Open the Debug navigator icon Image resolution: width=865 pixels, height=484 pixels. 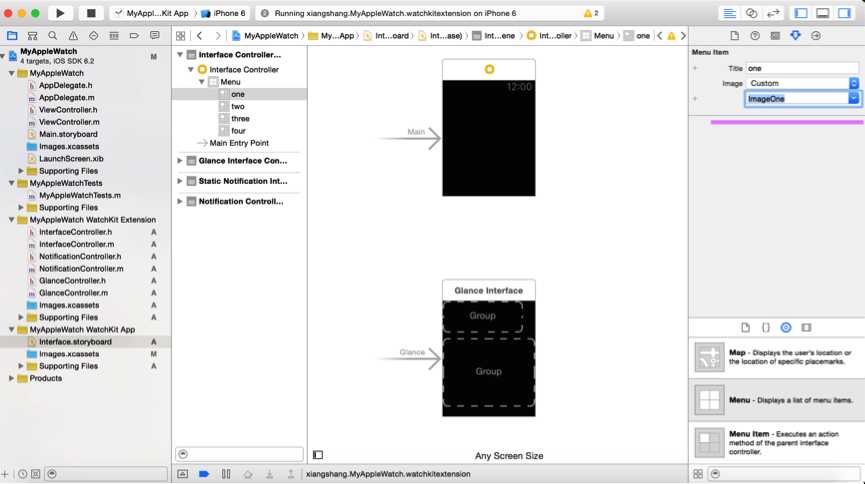pyautogui.click(x=114, y=36)
